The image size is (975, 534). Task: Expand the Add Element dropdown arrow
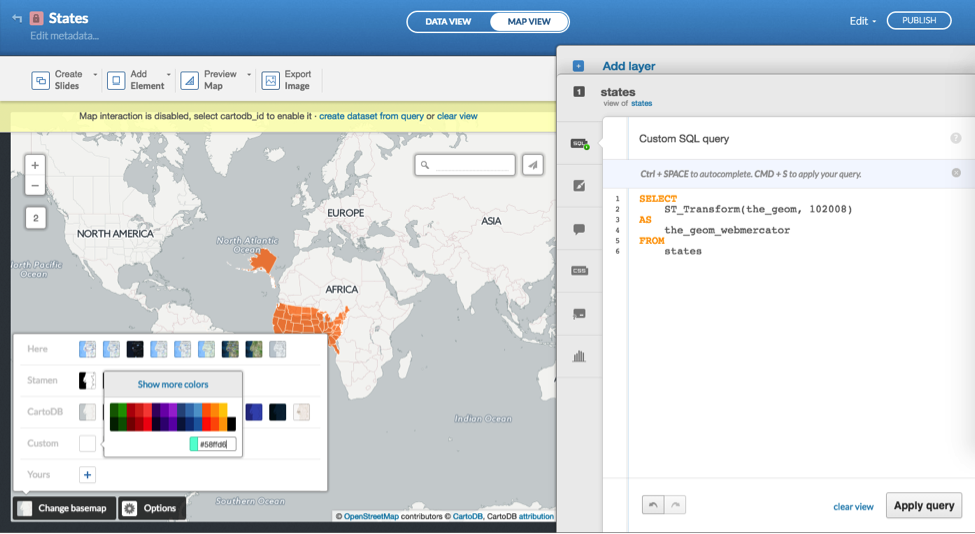169,74
